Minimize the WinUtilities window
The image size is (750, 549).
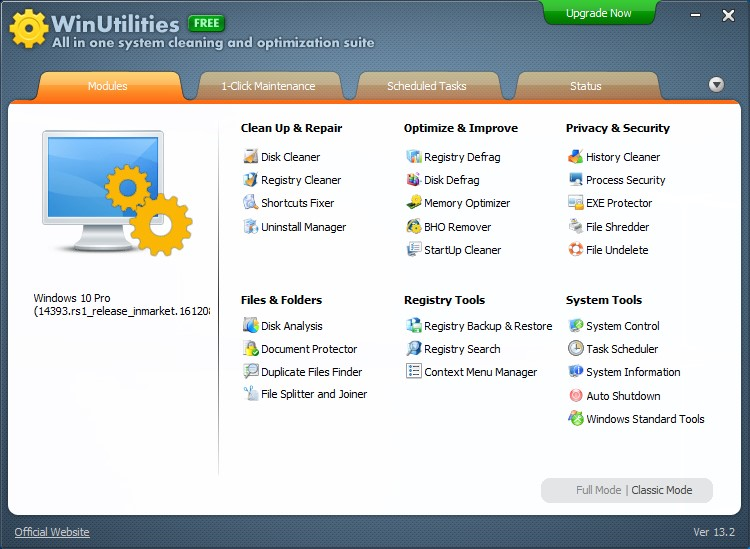tap(695, 15)
